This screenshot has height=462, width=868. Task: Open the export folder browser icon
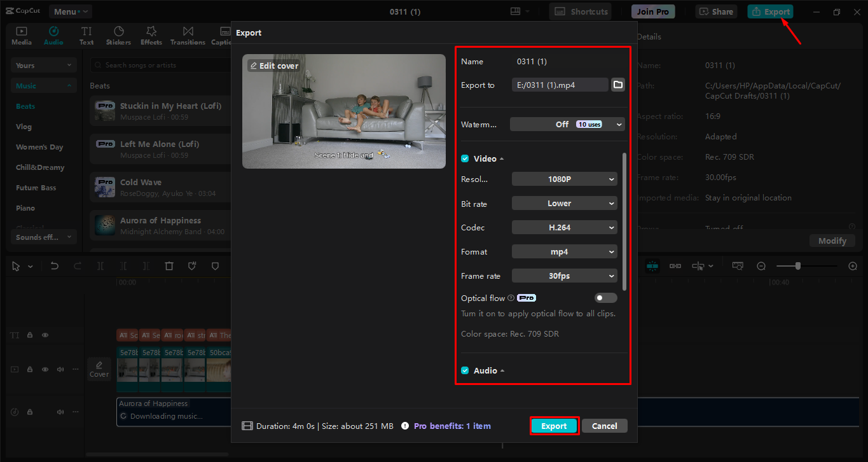pyautogui.click(x=618, y=85)
